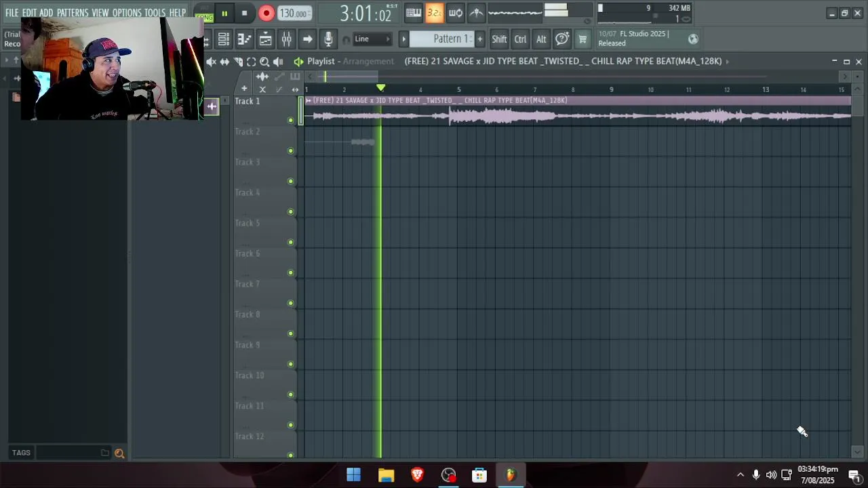Viewport: 868px width, 488px height.
Task: Click the 130.000 tempo field
Action: tap(294, 14)
